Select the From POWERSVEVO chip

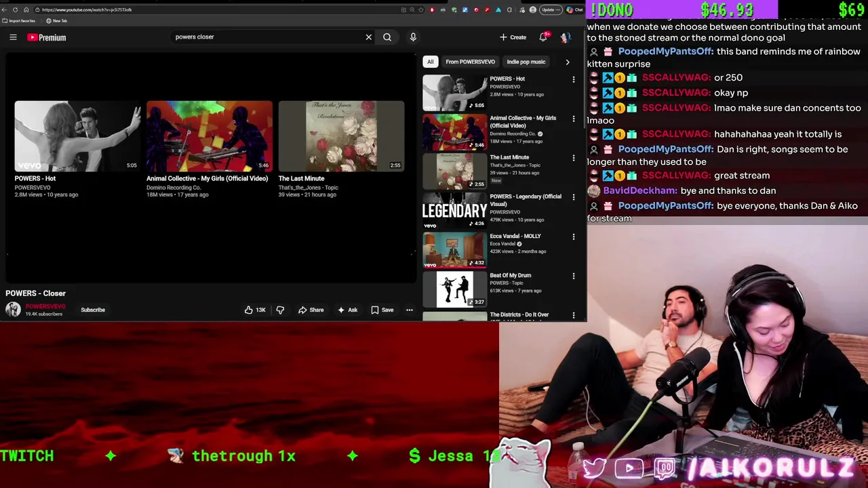click(x=470, y=62)
